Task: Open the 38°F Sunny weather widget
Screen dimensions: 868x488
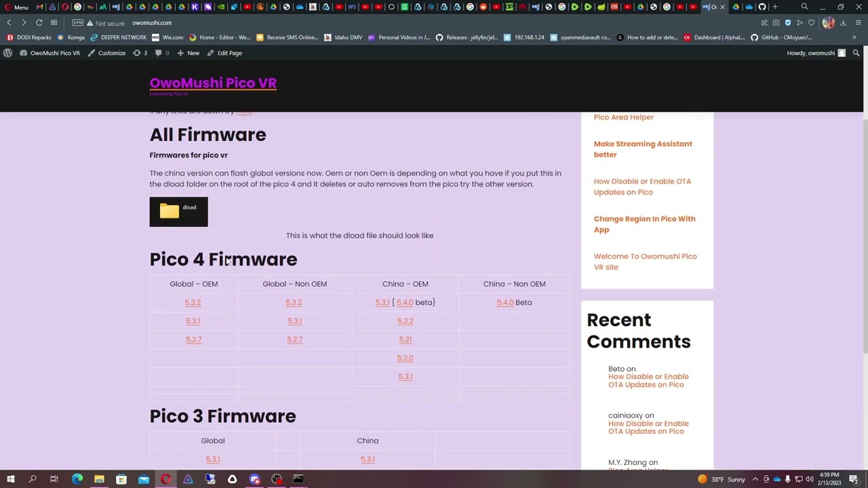Action: (722, 479)
